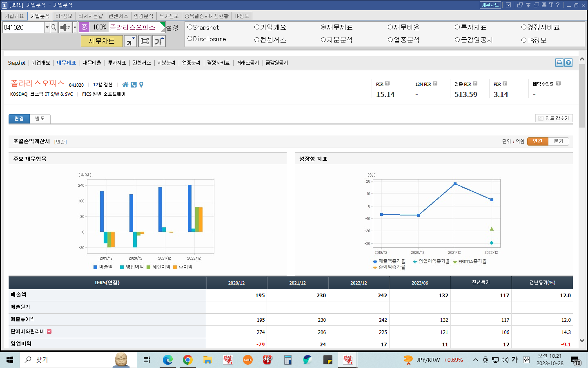The height and width of the screenshot is (368, 588).
Task: Open the 거래소공시 link
Action: pos(247,63)
